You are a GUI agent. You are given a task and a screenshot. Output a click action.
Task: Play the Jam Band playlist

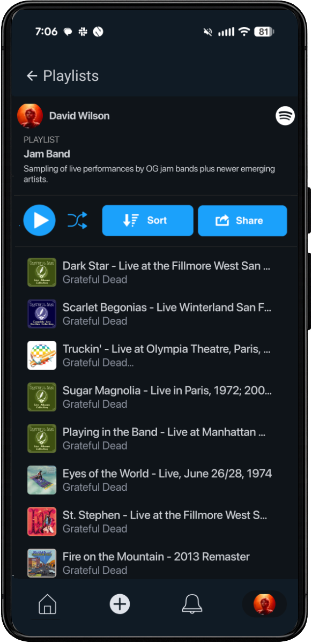(40, 220)
